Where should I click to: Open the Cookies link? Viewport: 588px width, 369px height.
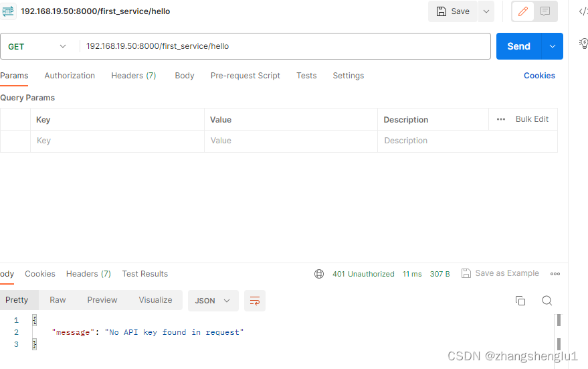tap(539, 76)
